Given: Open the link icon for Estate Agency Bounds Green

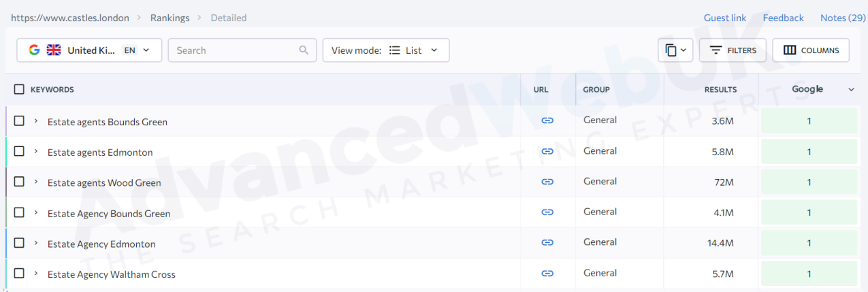Looking at the screenshot, I should pos(547,212).
